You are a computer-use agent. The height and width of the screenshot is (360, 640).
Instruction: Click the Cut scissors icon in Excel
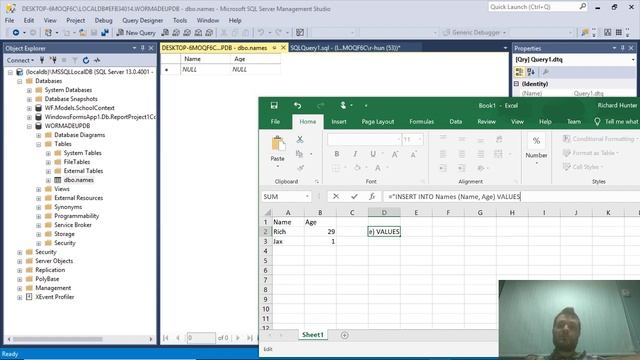(x=300, y=140)
